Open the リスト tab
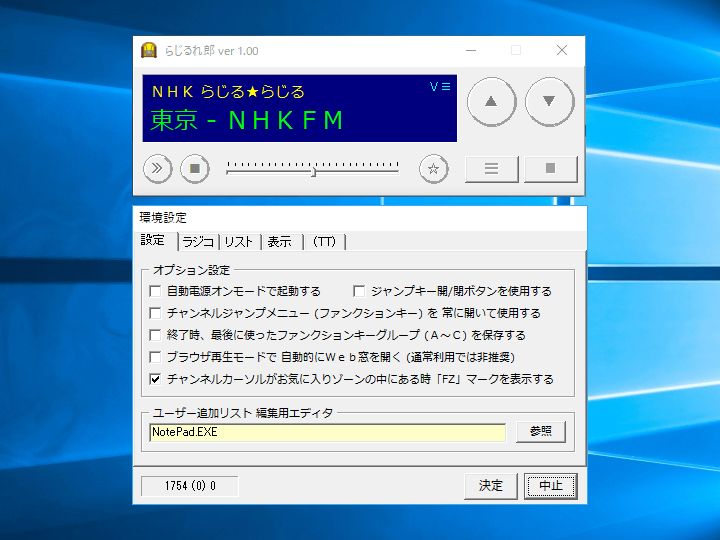The height and width of the screenshot is (540, 720). click(x=239, y=242)
